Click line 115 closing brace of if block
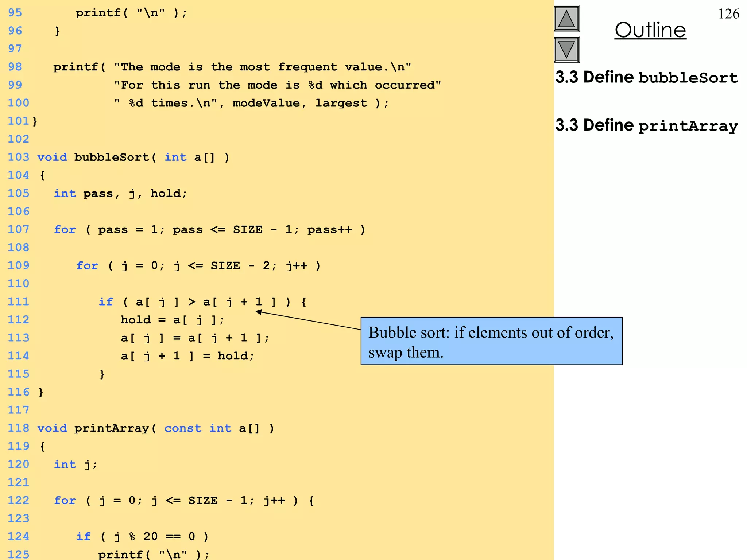This screenshot has width=747, height=560. pyautogui.click(x=102, y=374)
